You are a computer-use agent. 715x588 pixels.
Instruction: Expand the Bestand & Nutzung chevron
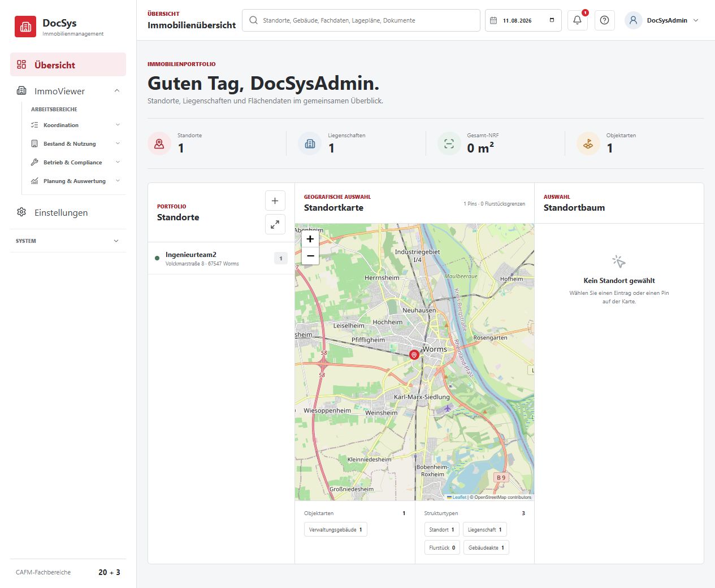[118, 143]
